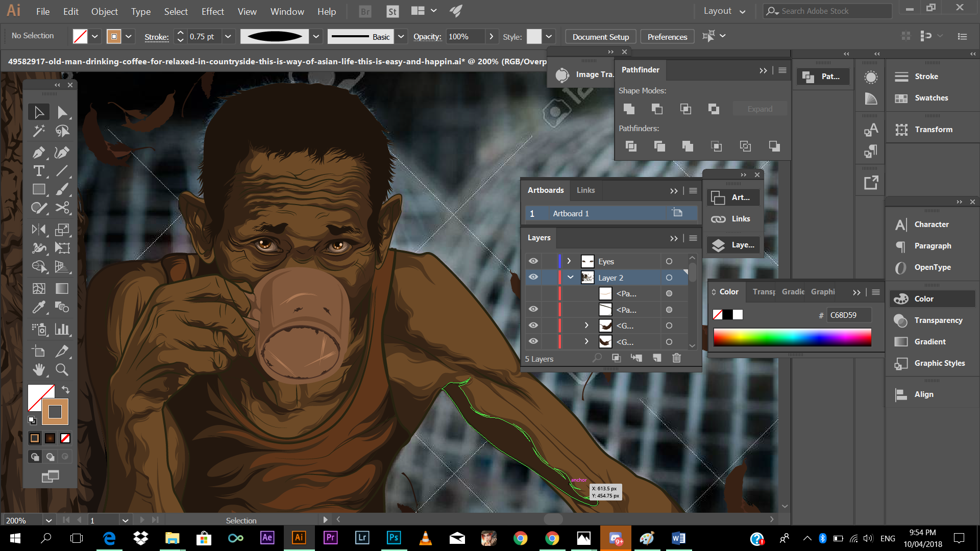Screen dimensions: 980x551
Task: Toggle visibility of first <G... group
Action: (533, 325)
